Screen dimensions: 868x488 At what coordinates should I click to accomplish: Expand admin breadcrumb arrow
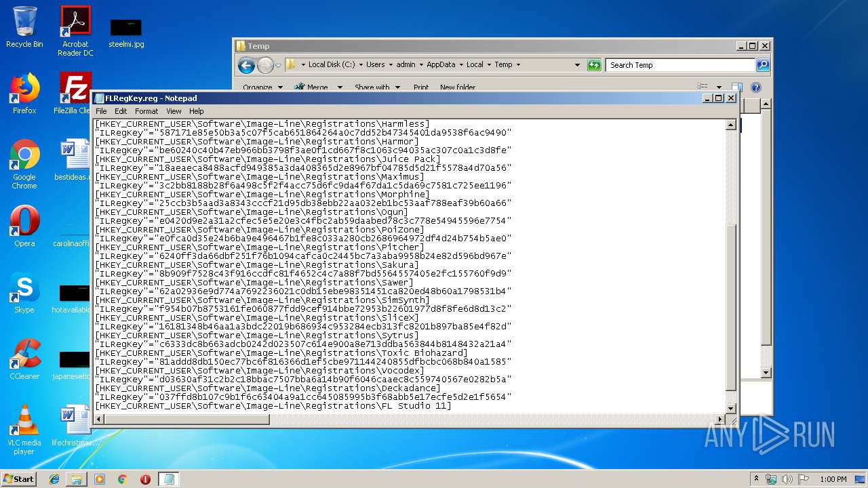point(420,65)
